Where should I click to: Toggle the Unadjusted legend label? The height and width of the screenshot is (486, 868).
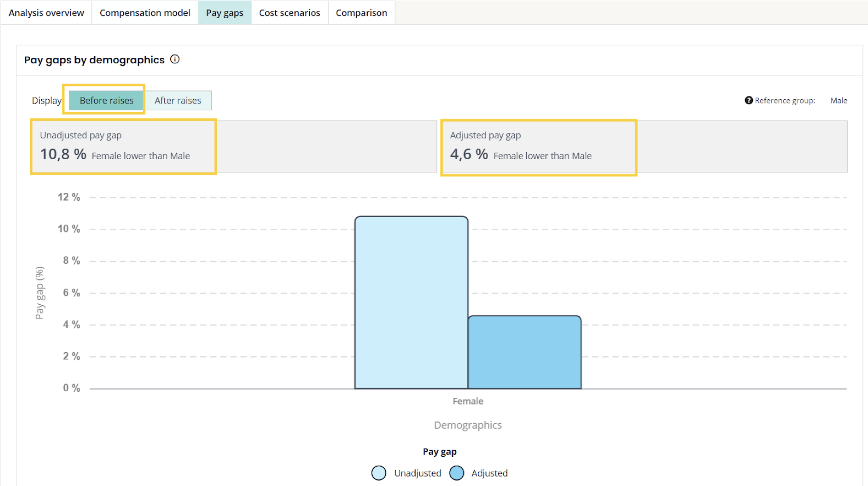(417, 473)
